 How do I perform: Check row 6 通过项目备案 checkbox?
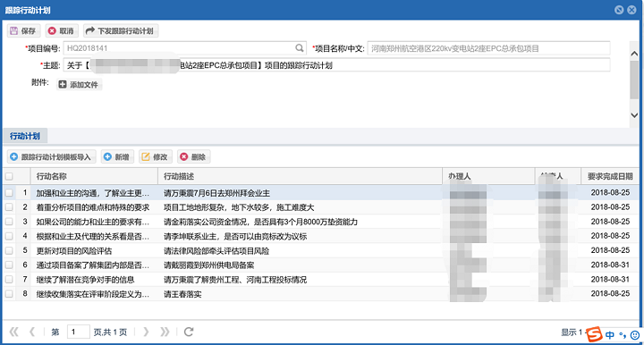tap(9, 265)
